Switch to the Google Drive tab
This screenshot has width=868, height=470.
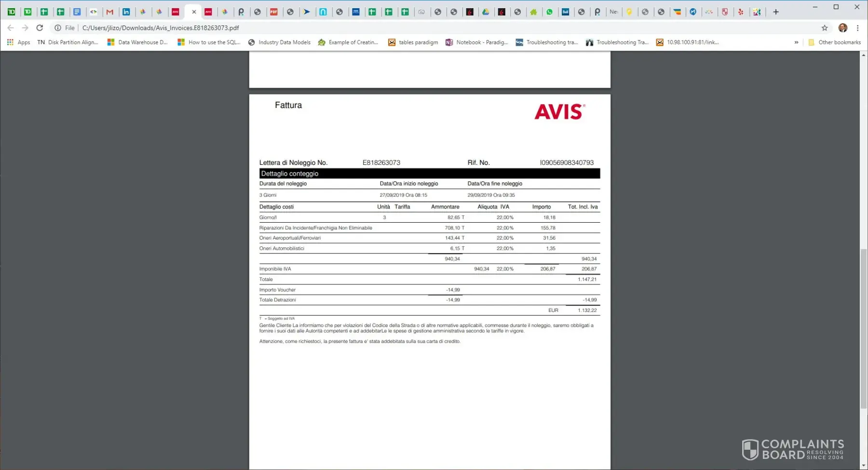point(486,12)
